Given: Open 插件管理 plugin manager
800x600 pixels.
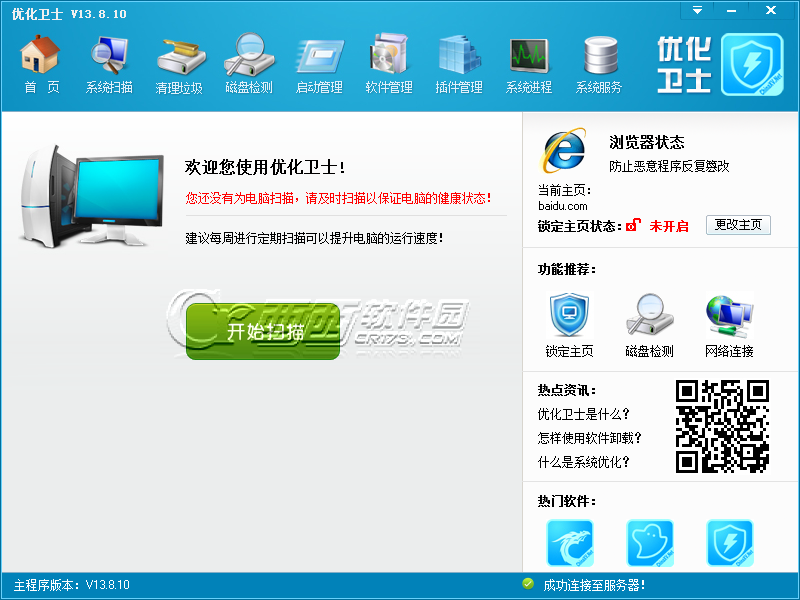Looking at the screenshot, I should [459, 64].
